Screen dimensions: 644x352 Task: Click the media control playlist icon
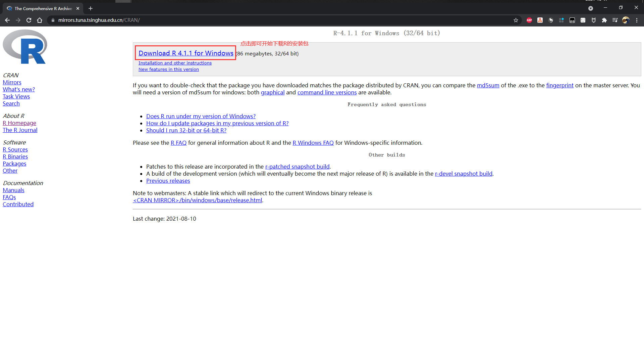(x=615, y=20)
